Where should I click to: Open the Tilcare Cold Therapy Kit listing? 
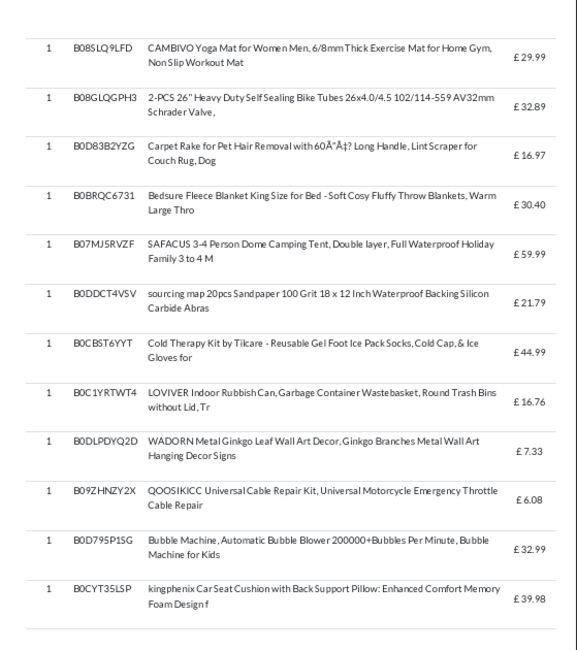click(313, 350)
